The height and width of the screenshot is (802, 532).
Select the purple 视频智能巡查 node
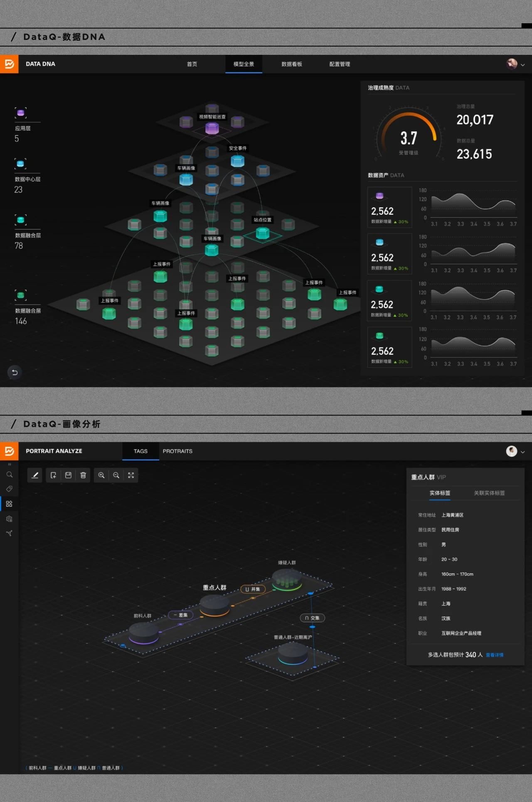pos(212,128)
